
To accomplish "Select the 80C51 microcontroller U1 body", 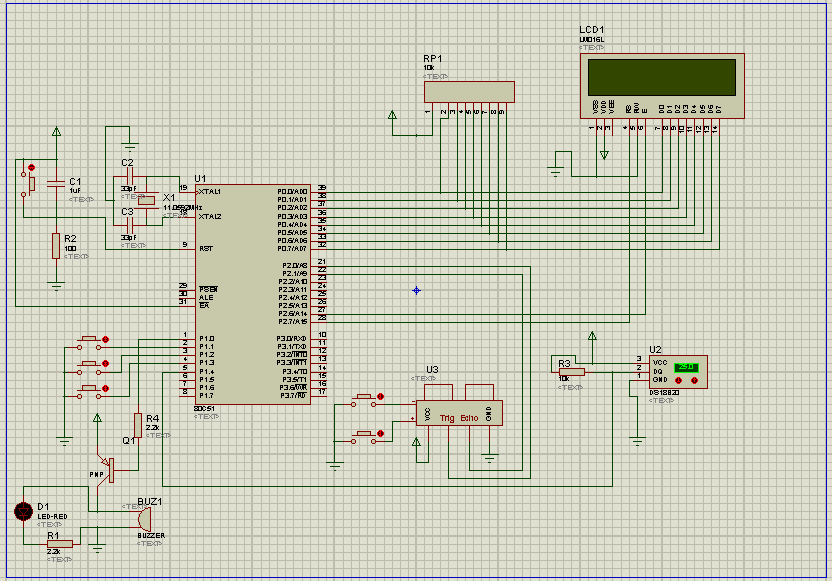I will pos(253,294).
